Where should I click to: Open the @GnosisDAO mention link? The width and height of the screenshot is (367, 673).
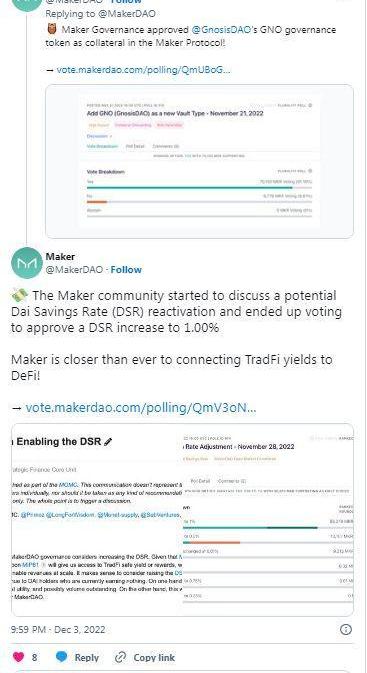click(x=221, y=30)
